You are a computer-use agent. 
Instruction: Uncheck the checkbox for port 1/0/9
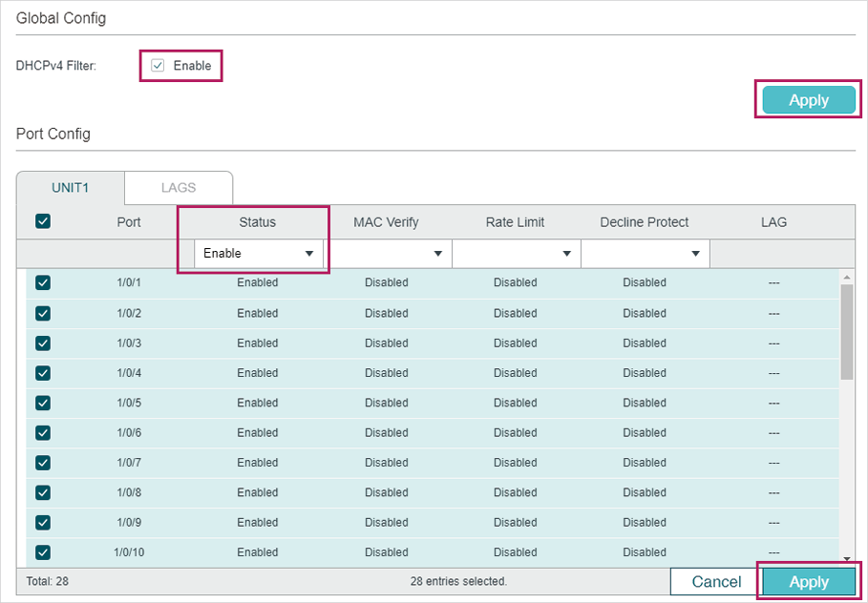(43, 522)
